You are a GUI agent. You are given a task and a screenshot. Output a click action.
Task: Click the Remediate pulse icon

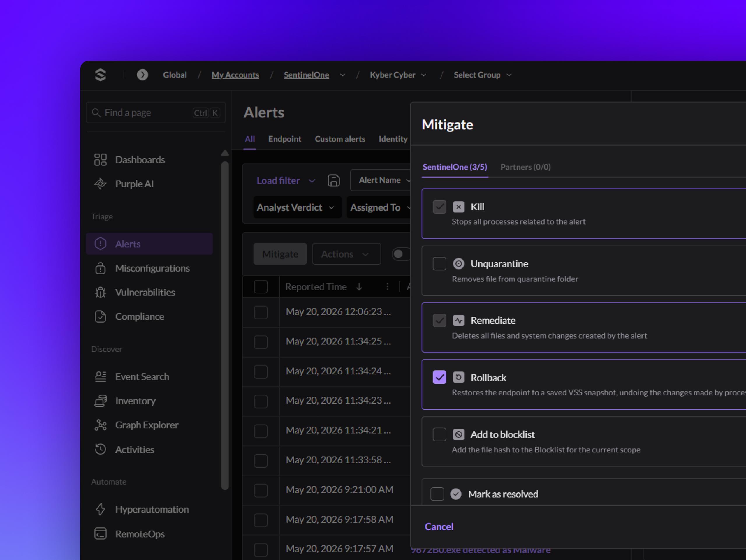coord(458,320)
